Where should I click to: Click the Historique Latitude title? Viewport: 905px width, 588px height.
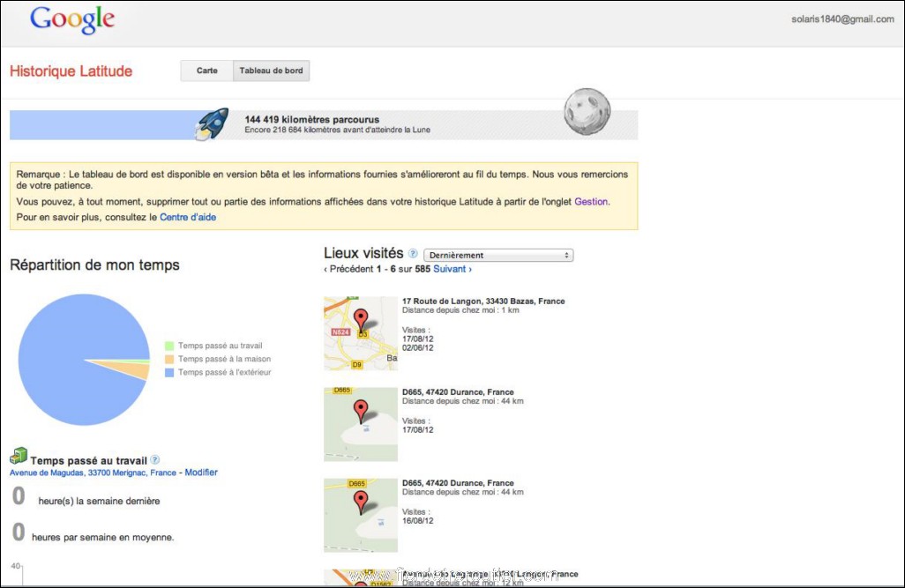click(x=71, y=71)
